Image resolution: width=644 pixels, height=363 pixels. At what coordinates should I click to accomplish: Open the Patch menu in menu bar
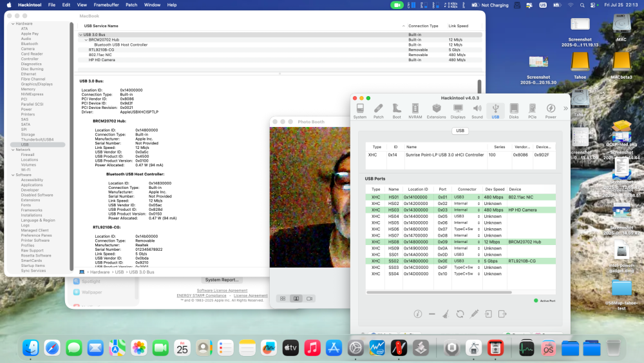point(131,5)
